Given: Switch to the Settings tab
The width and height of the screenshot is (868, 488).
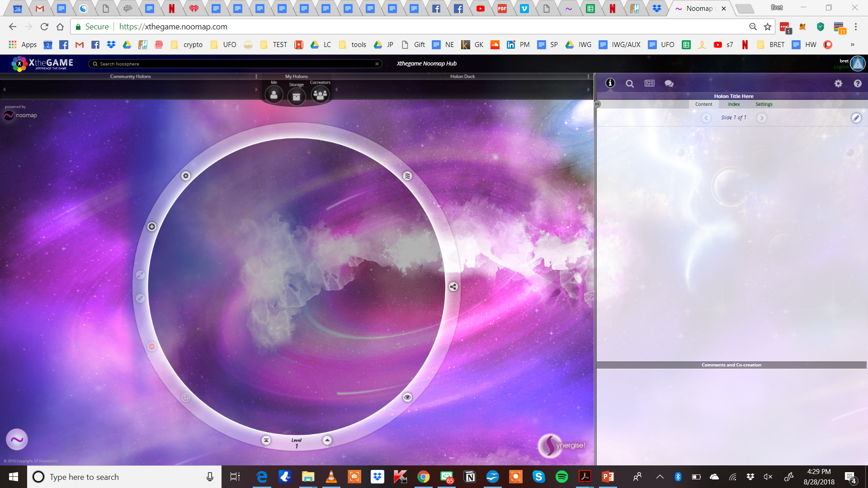Looking at the screenshot, I should (x=764, y=104).
